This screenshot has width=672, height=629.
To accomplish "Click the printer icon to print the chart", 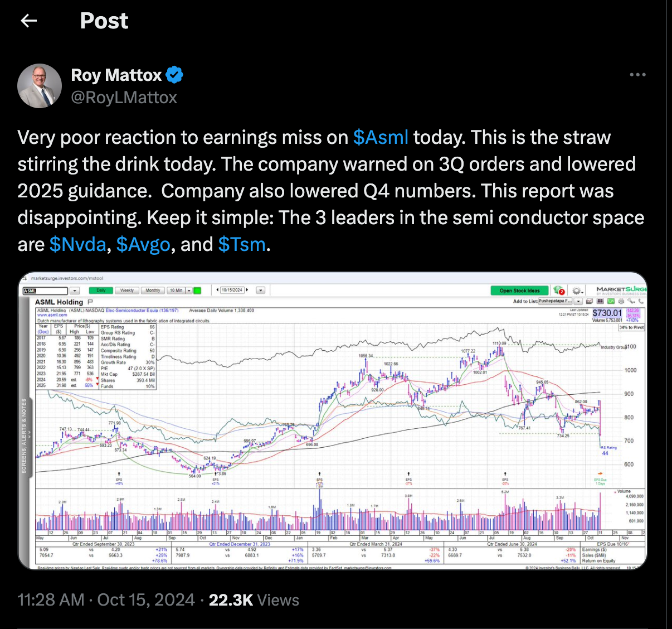I will click(x=621, y=301).
